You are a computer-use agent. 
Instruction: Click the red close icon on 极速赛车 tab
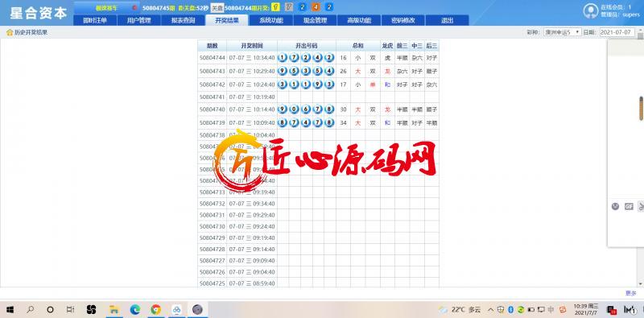click(x=134, y=8)
